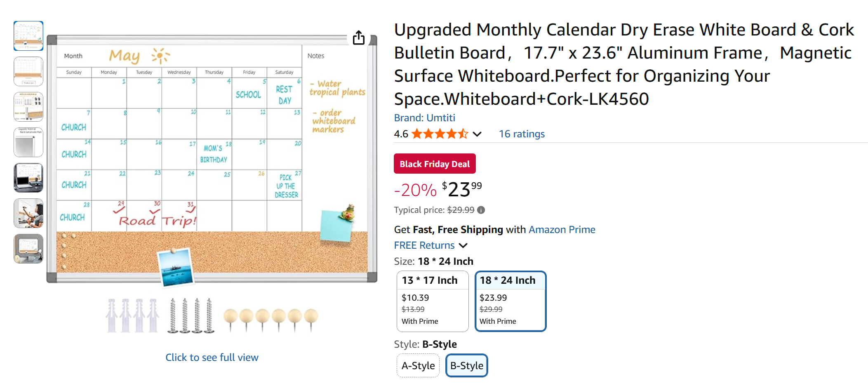
Task: Choose the A-Style option
Action: [x=418, y=365]
